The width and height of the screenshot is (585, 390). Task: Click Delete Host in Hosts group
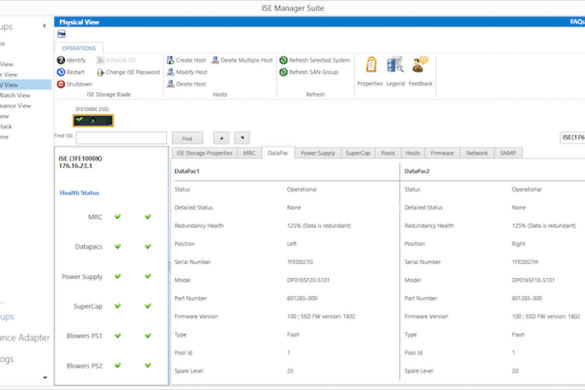pos(186,84)
